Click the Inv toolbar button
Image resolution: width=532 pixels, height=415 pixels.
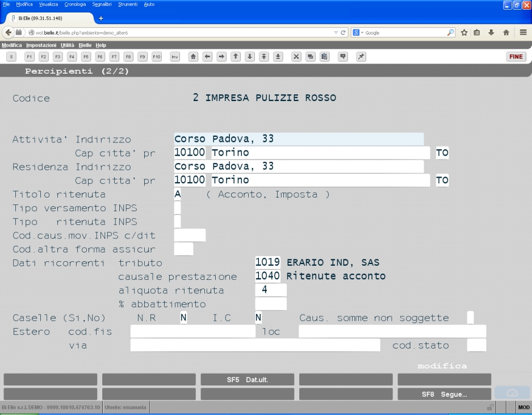pos(175,57)
